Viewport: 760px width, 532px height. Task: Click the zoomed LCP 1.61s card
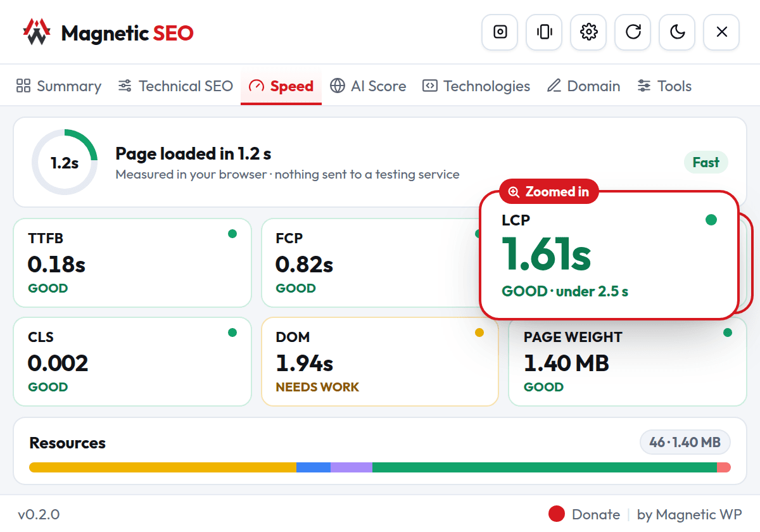(x=609, y=255)
